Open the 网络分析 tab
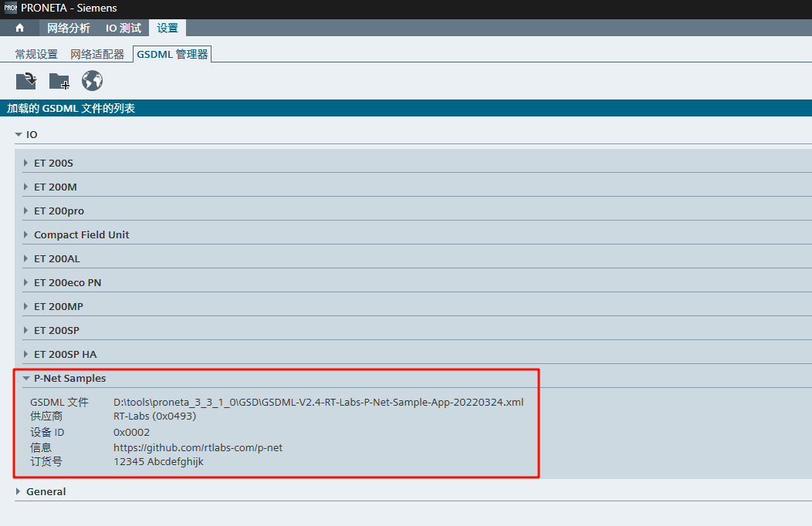Viewport: 812px width, 526px height. click(x=68, y=28)
